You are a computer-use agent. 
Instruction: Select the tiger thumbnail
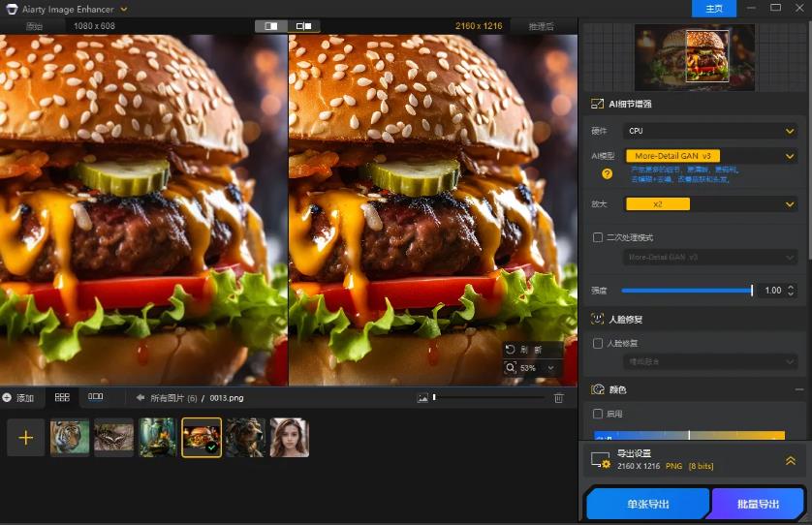pyautogui.click(x=70, y=438)
